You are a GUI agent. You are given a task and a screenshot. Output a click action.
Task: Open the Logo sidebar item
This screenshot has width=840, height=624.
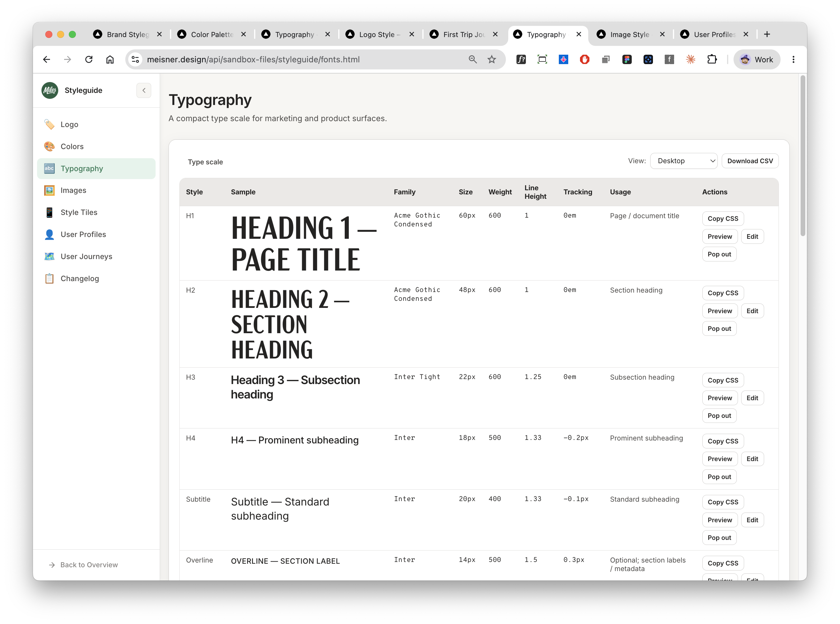[x=96, y=124]
